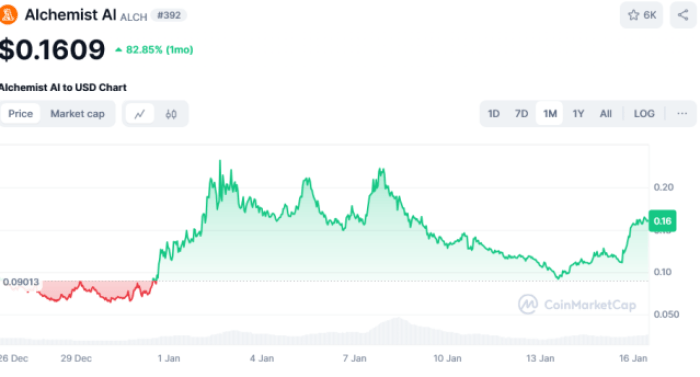Click the Alchemist AI to USD Chart heading
This screenshot has width=700, height=377.
point(63,88)
